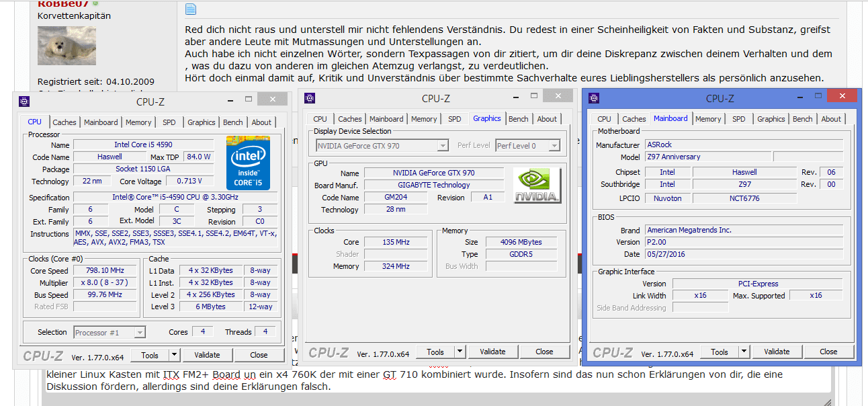This screenshot has width=868, height=406.
Task: Click Board Manuf. field 'GIGABYTE Technology'
Action: [434, 185]
